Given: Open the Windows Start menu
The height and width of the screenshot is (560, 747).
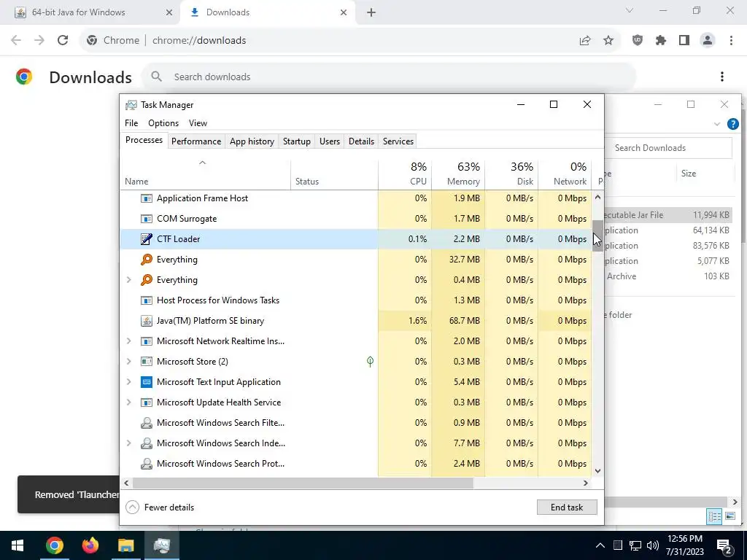Looking at the screenshot, I should [18, 545].
